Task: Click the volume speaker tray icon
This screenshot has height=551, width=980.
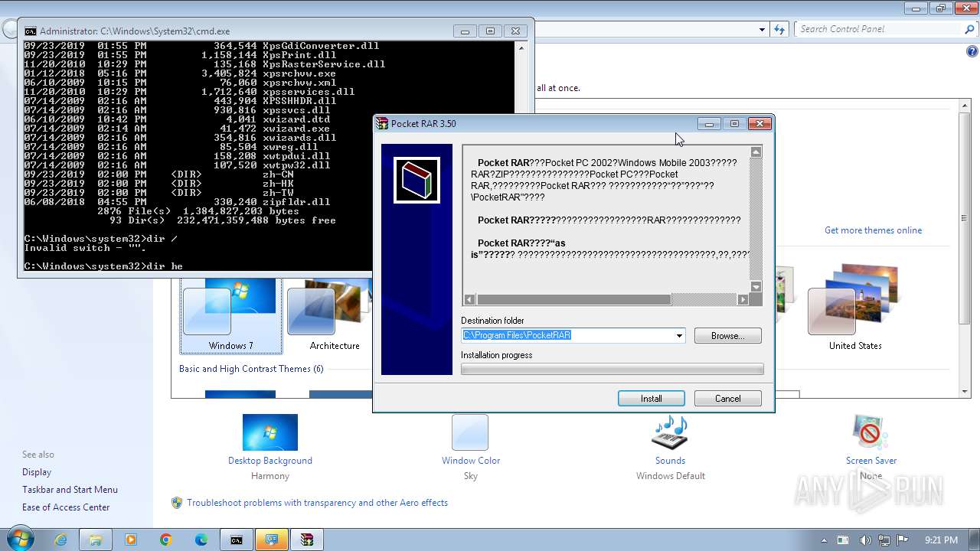Action: coord(865,540)
